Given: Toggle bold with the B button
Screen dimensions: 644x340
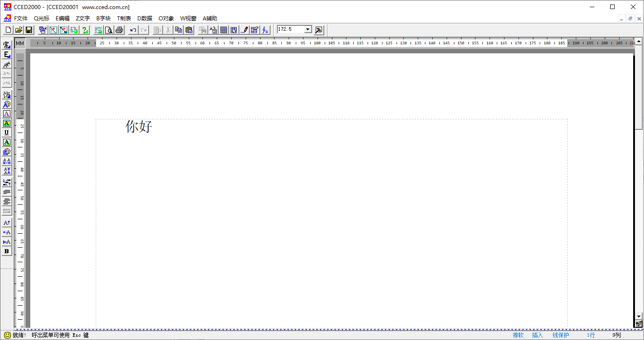Looking at the screenshot, I should pos(6,251).
